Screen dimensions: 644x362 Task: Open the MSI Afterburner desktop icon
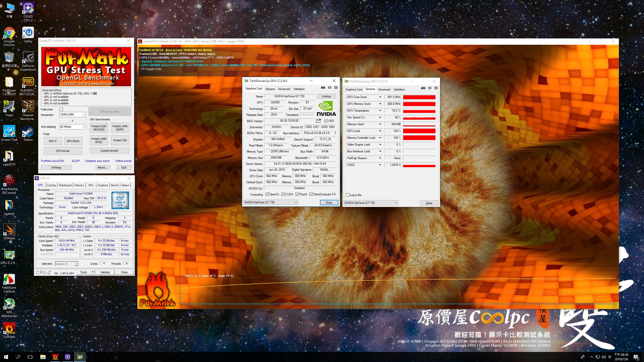(x=9, y=308)
